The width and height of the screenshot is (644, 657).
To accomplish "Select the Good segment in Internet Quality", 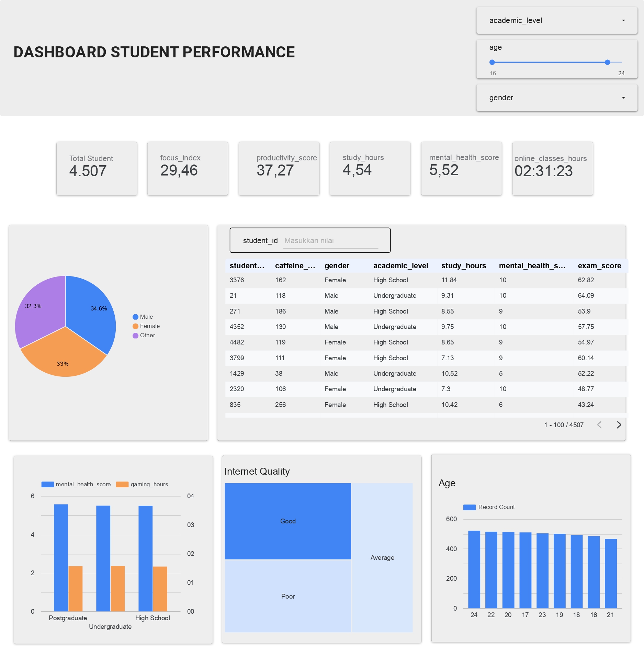I will (288, 521).
